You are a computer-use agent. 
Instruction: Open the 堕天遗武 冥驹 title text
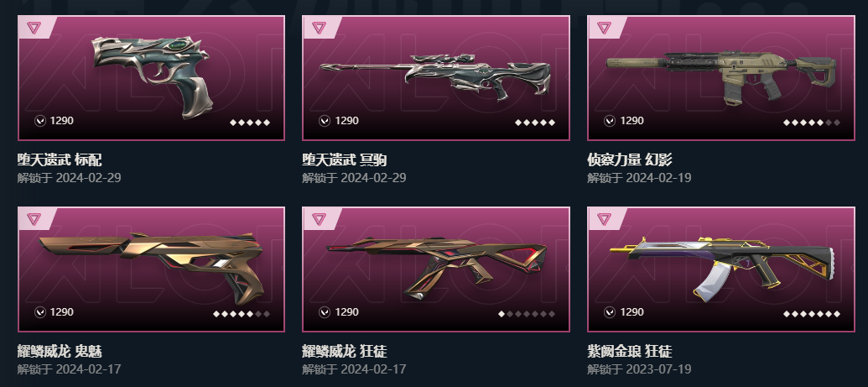coord(345,160)
